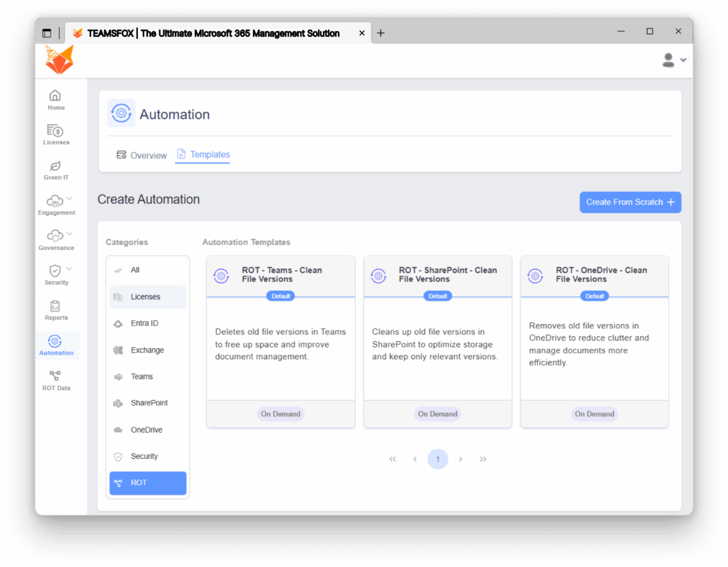Select the Security category filter
The width and height of the screenshot is (728, 567).
click(148, 457)
